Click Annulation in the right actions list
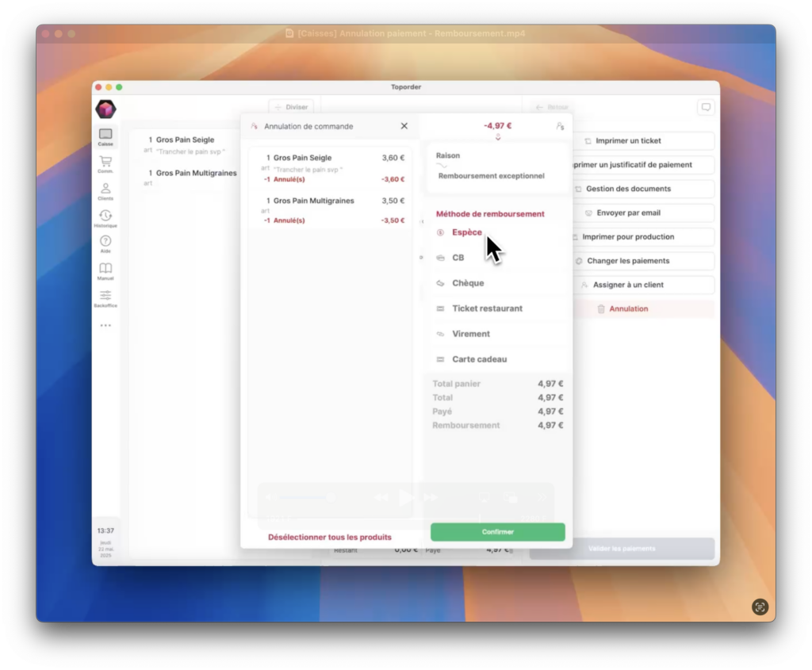Image resolution: width=812 pixels, height=670 pixels. pyautogui.click(x=628, y=308)
